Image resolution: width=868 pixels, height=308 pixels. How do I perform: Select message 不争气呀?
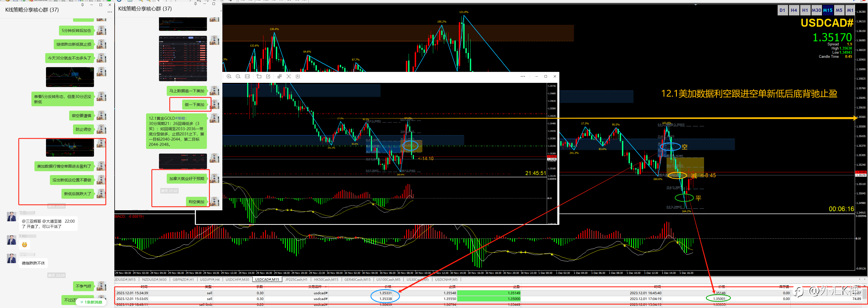point(83,287)
